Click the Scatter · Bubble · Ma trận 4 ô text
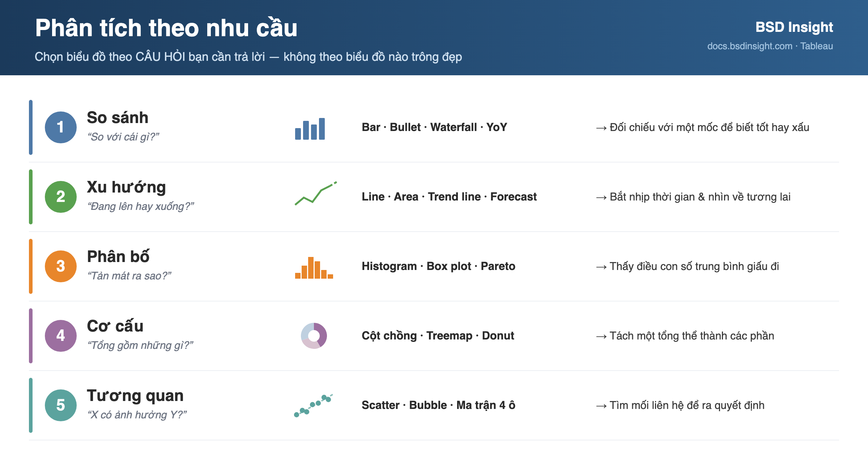 438,405
